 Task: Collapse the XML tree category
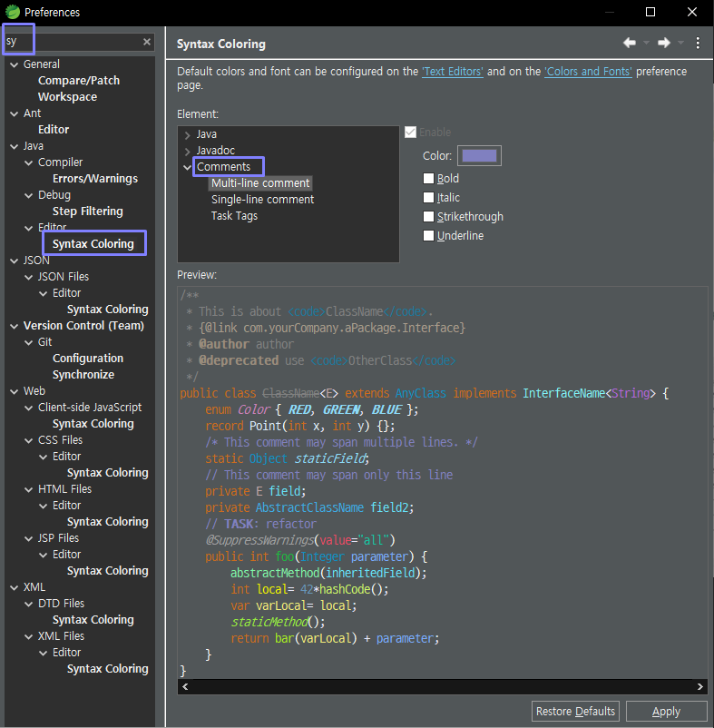[x=14, y=587]
